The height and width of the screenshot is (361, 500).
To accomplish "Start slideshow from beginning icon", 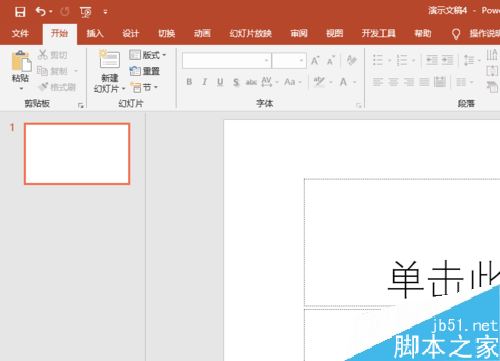I will (86, 12).
